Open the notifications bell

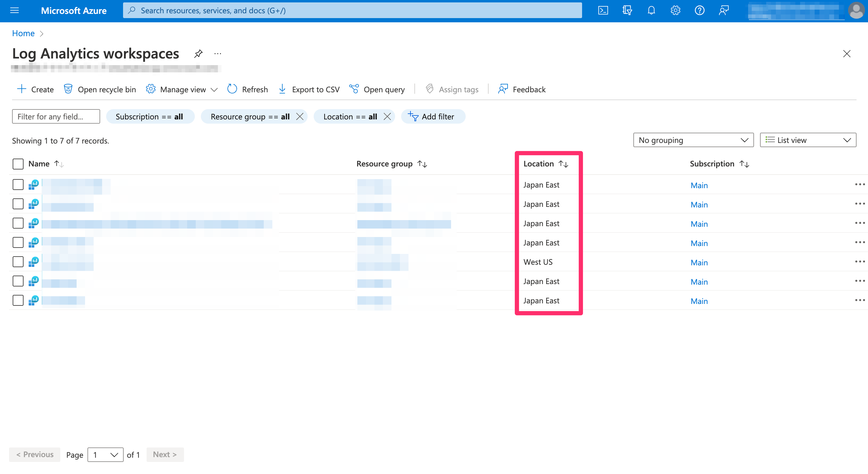point(651,11)
